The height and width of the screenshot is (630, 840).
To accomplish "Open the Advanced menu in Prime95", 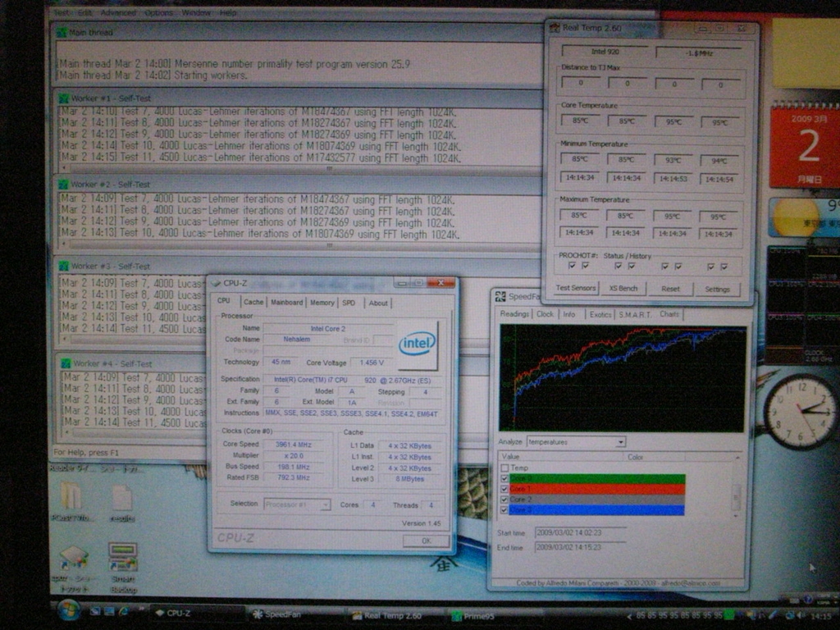I will tap(118, 12).
